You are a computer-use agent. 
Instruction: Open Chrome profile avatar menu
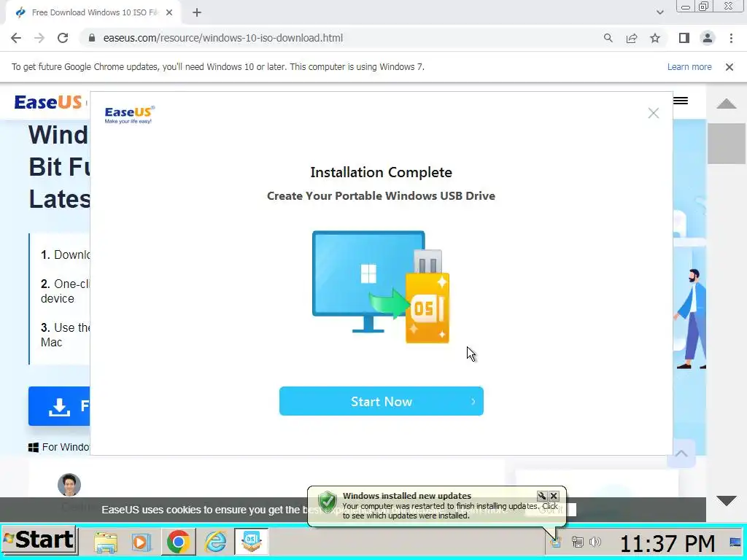(x=708, y=38)
